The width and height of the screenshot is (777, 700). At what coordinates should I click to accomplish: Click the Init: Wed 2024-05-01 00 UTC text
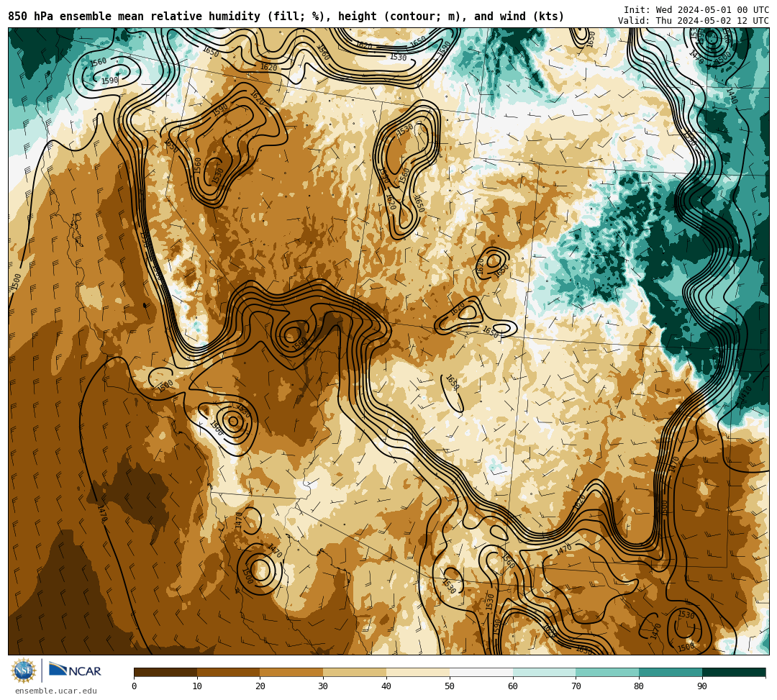tap(696, 10)
